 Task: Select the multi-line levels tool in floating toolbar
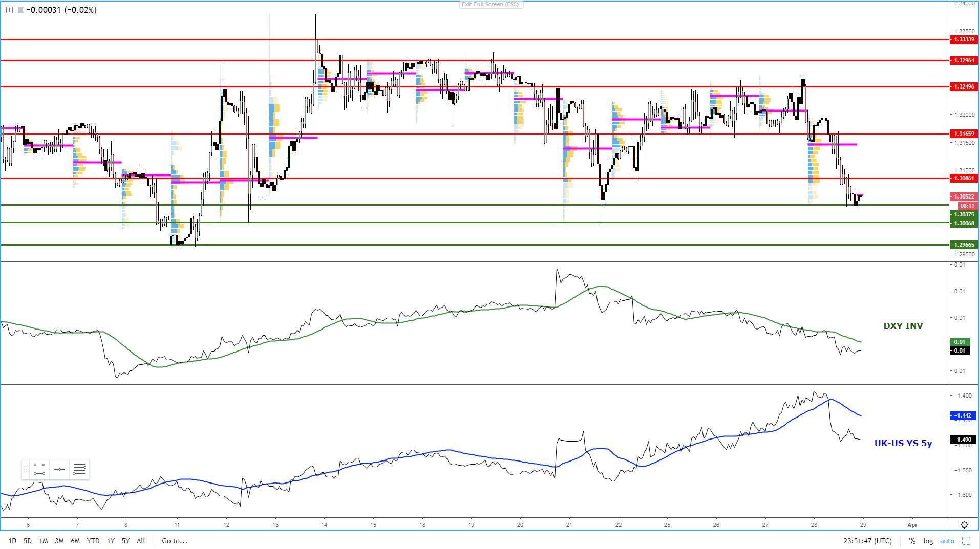[79, 469]
